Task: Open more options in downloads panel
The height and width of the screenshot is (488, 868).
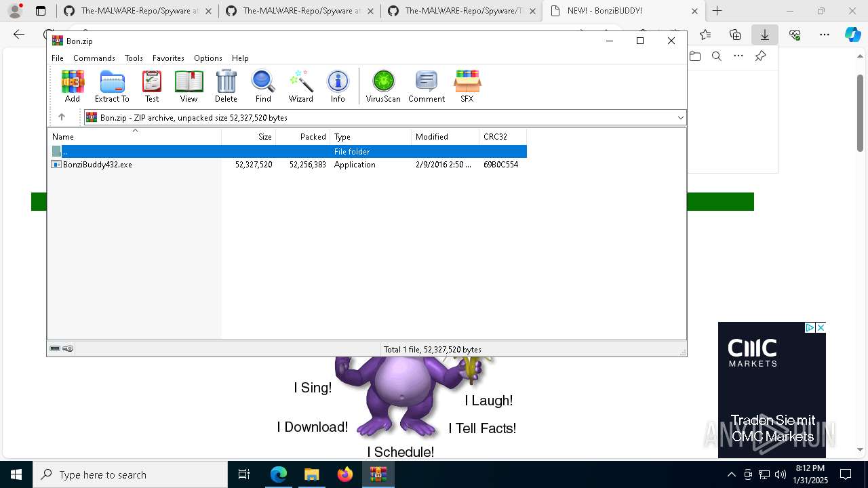Action: click(x=738, y=56)
